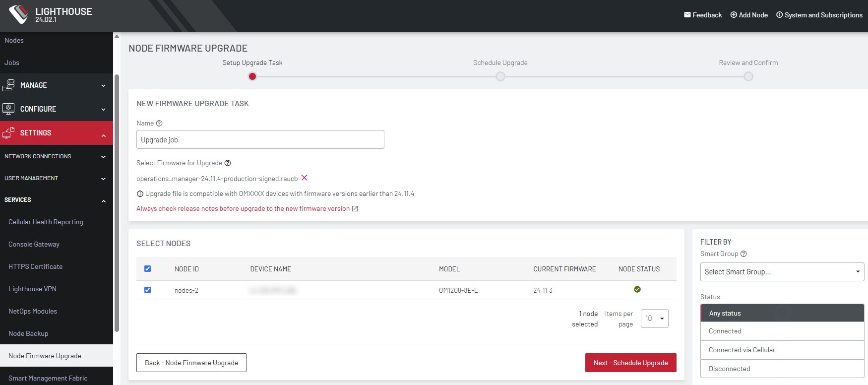Click the Smart Group help icon
Viewport: 868px width, 385px height.
[744, 254]
